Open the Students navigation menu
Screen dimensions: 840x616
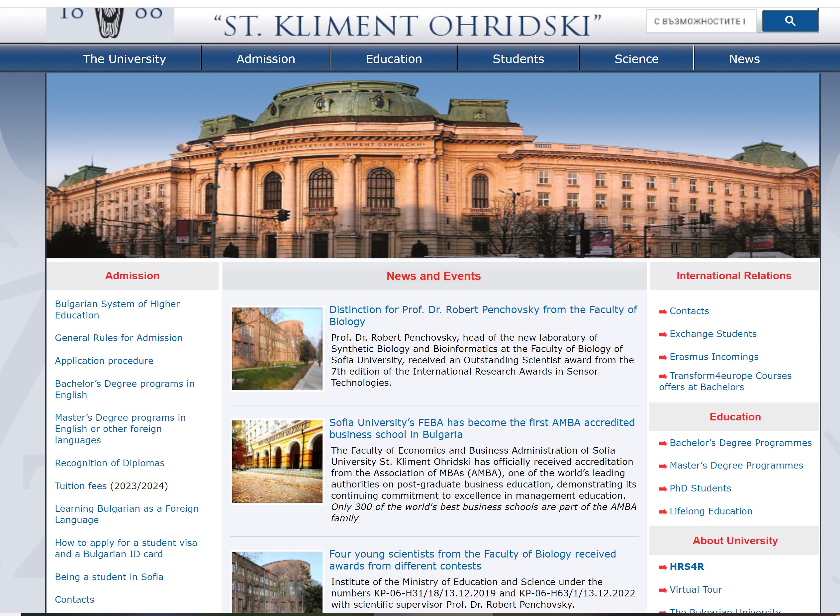point(518,59)
